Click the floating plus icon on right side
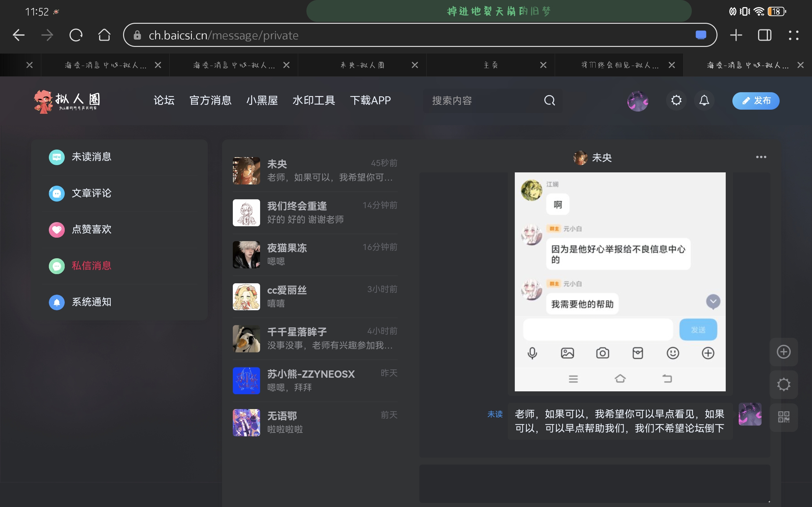This screenshot has width=812, height=507. [x=783, y=351]
